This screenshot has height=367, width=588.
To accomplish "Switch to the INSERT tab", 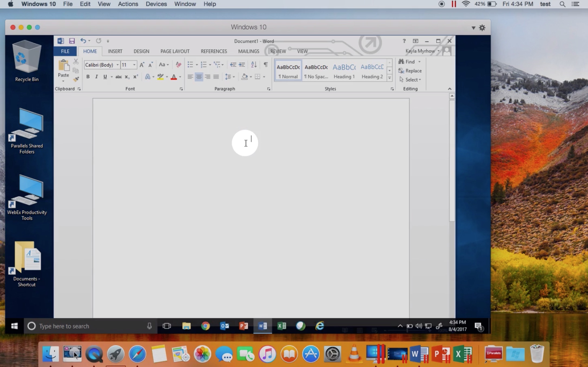I will 115,51.
